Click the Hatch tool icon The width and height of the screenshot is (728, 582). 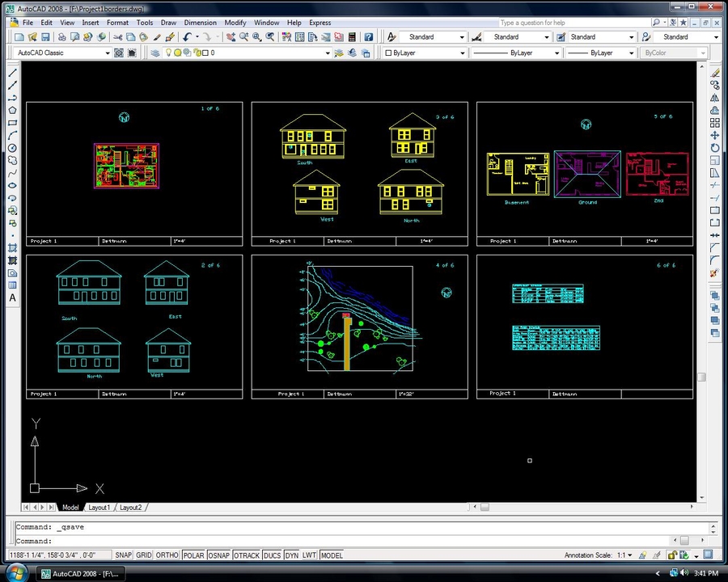[13, 248]
